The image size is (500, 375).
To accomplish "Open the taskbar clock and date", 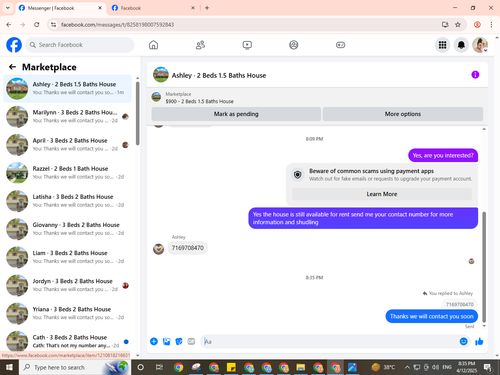I will coord(467,367).
